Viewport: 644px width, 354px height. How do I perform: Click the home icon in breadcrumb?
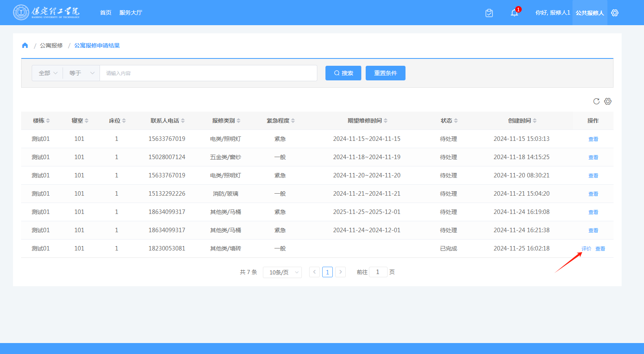click(x=25, y=45)
